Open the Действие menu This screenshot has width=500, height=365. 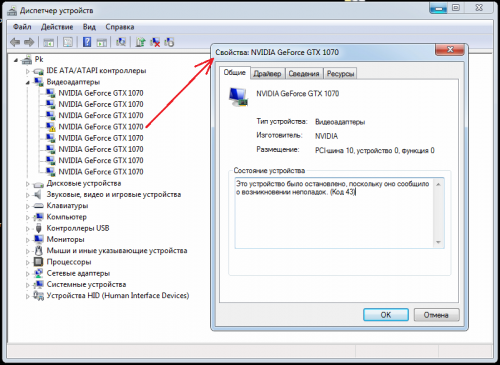57,27
